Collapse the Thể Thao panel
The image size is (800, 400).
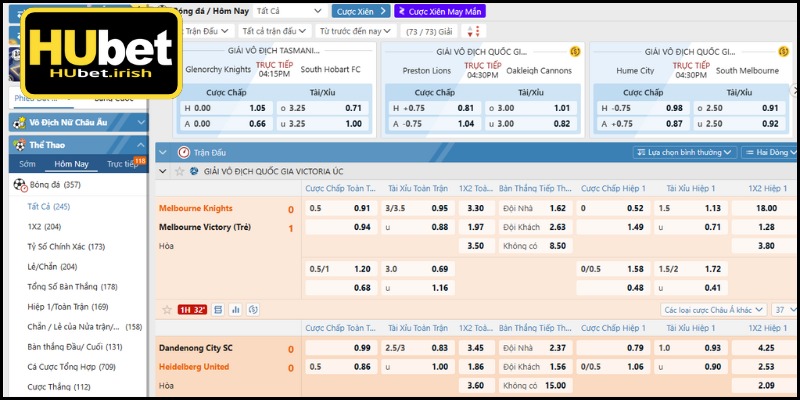point(141,145)
